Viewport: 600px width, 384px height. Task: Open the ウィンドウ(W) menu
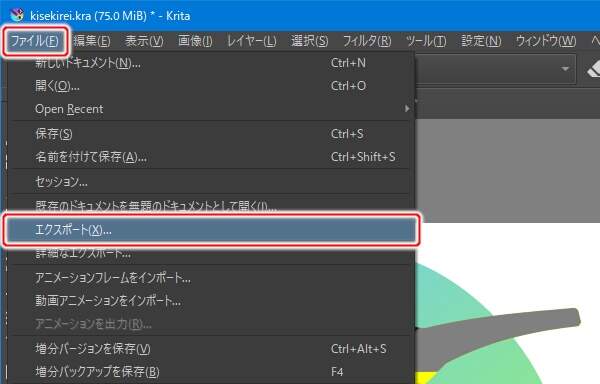point(546,41)
